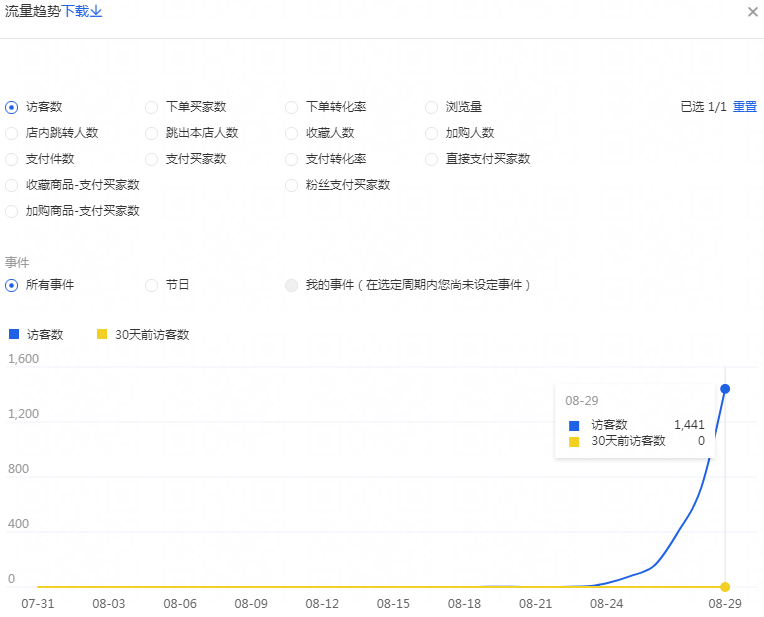The height and width of the screenshot is (617, 764).
Task: Click the 重置 reset link
Action: click(x=745, y=107)
